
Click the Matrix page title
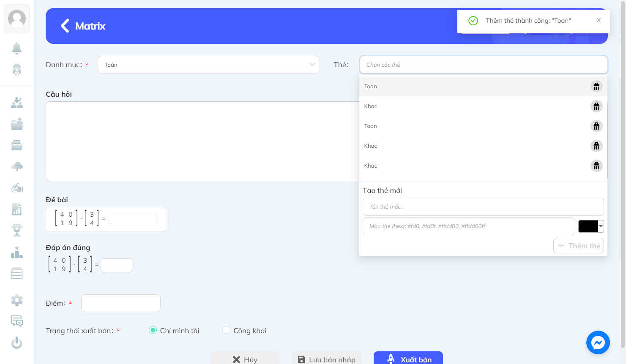90,26
